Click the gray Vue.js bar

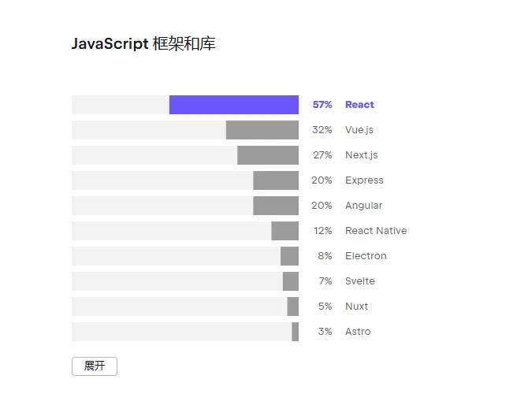click(262, 130)
